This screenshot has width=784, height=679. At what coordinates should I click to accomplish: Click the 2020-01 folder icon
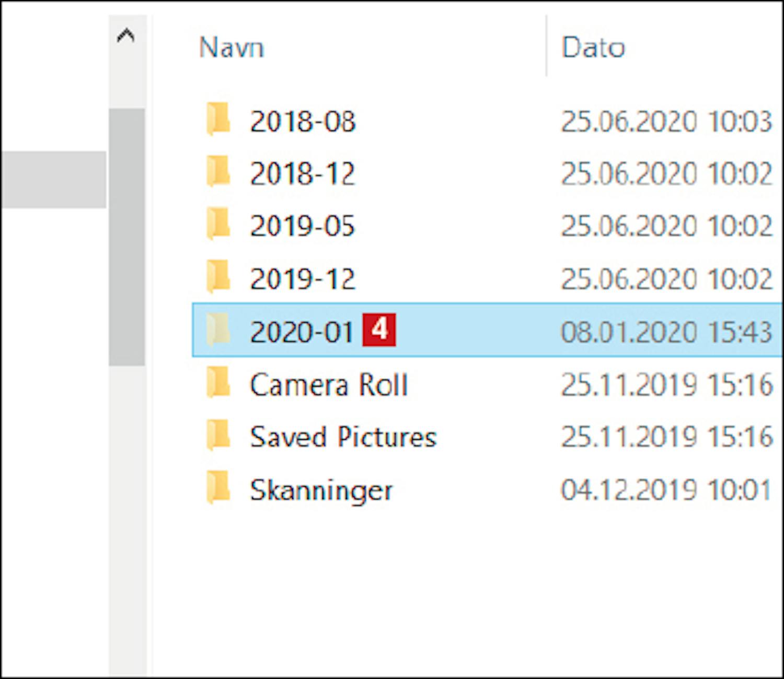[x=218, y=331]
